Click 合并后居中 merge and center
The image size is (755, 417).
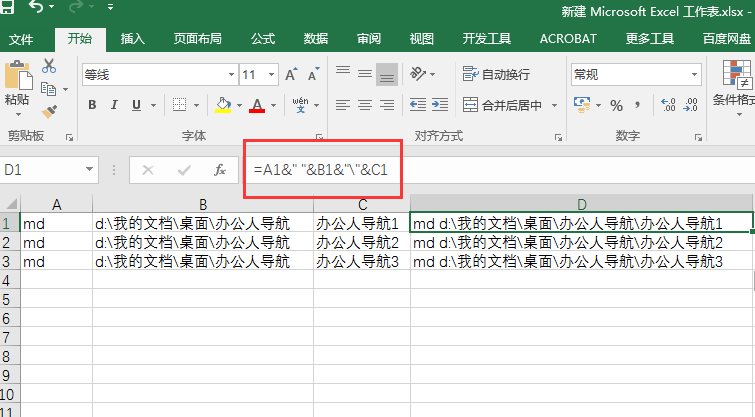[502, 105]
